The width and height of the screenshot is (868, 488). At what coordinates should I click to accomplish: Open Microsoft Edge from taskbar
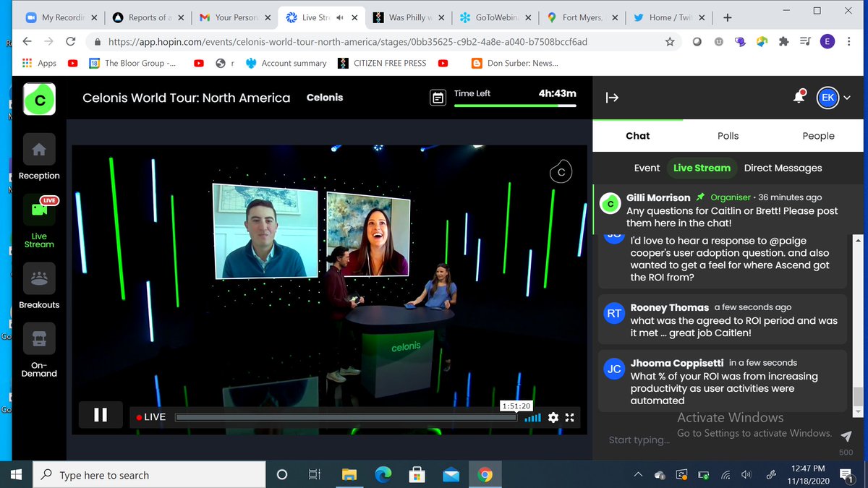pos(383,475)
